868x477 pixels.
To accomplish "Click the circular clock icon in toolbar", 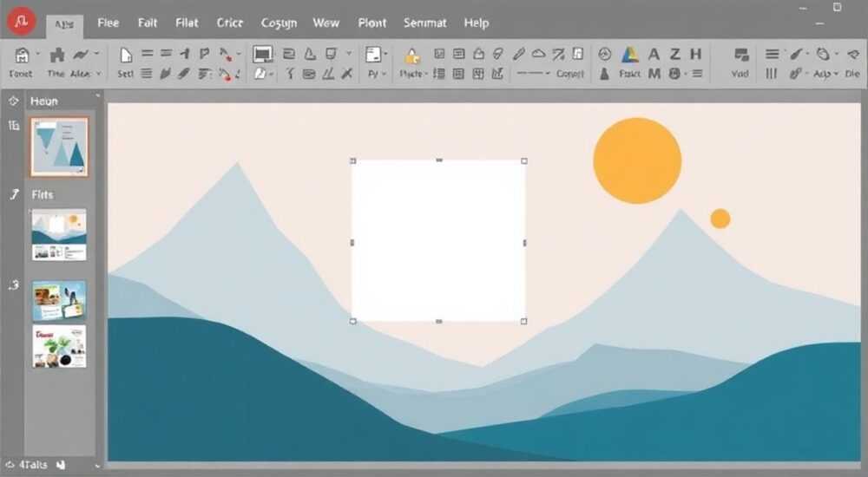I will pos(604,55).
